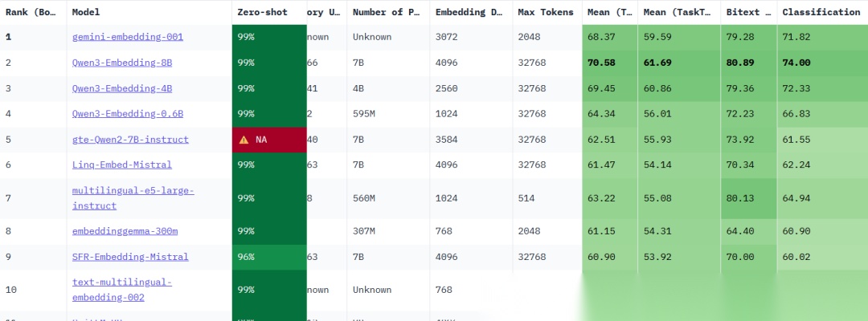Open the Qwen3-Embedding-4B model link
The image size is (868, 321).
(122, 88)
